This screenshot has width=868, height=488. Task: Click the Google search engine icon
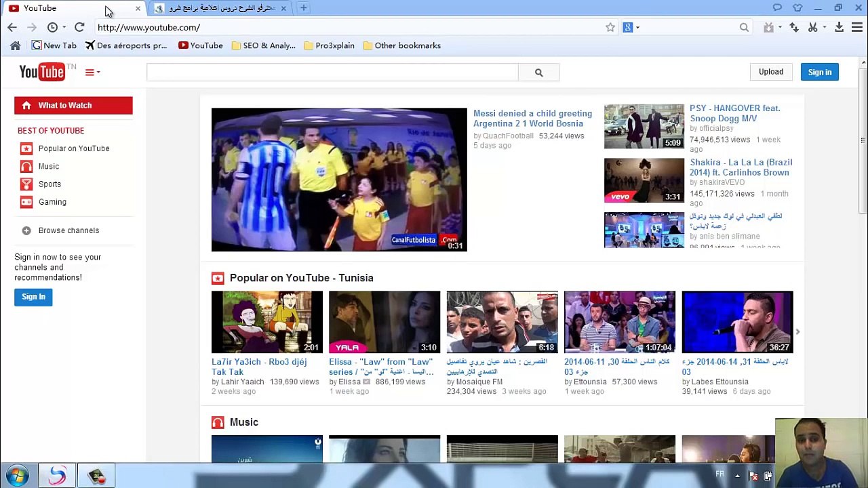(628, 27)
